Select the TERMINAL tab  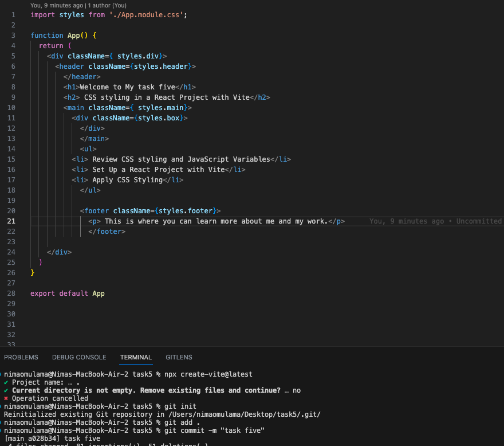click(136, 357)
